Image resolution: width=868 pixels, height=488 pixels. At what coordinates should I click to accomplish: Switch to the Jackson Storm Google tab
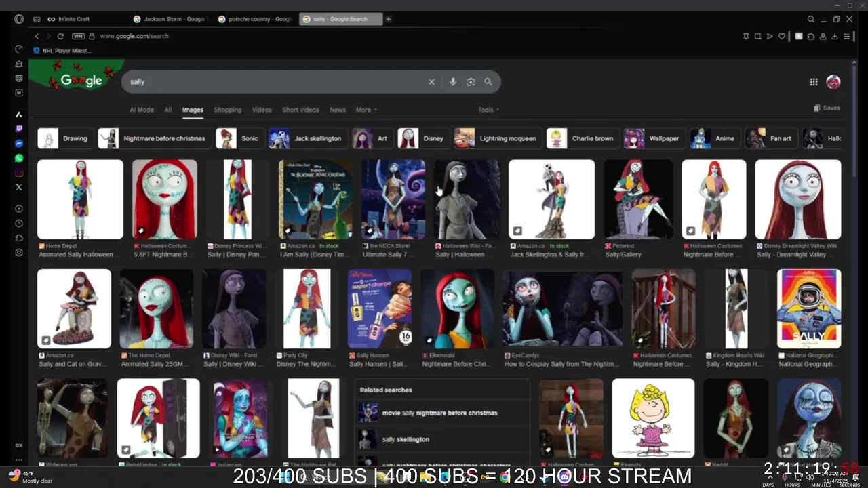tap(170, 19)
